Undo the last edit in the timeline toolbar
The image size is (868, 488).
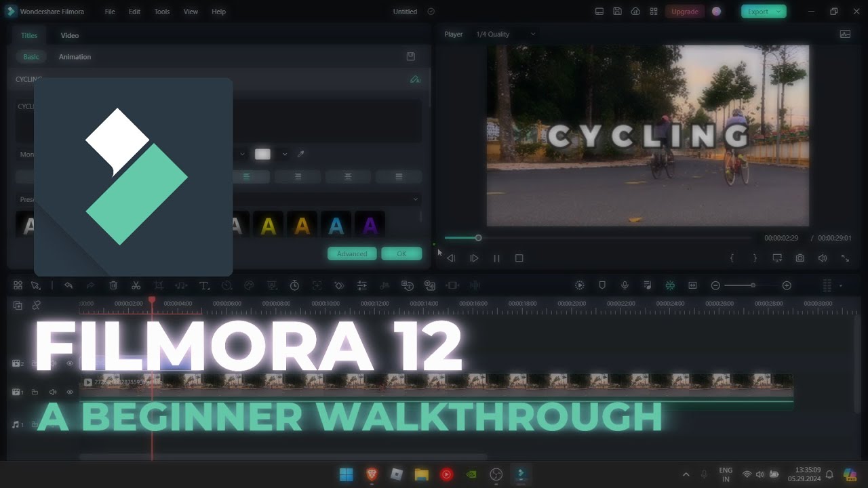click(68, 286)
